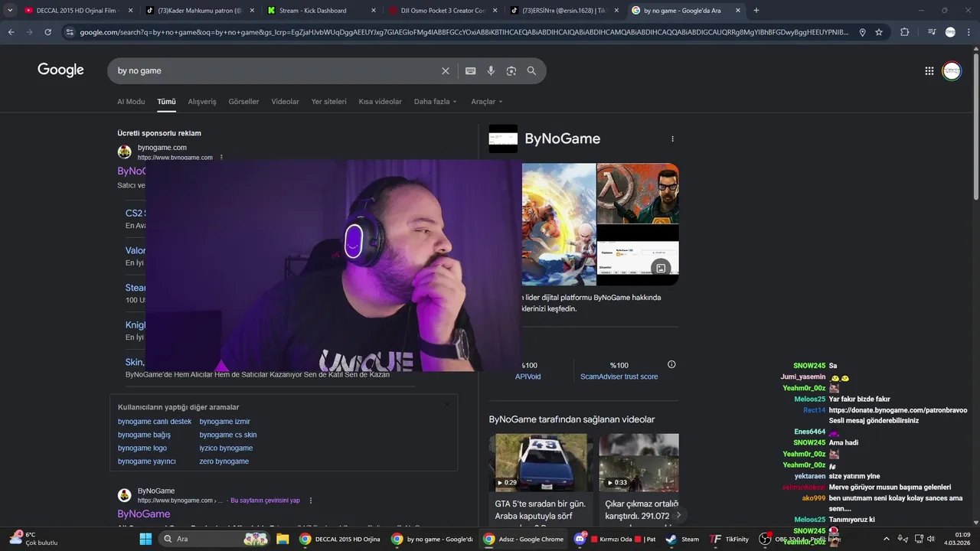Expand the Daha fazla filter menu
Viewport: 980px width, 551px height.
[x=435, y=102]
